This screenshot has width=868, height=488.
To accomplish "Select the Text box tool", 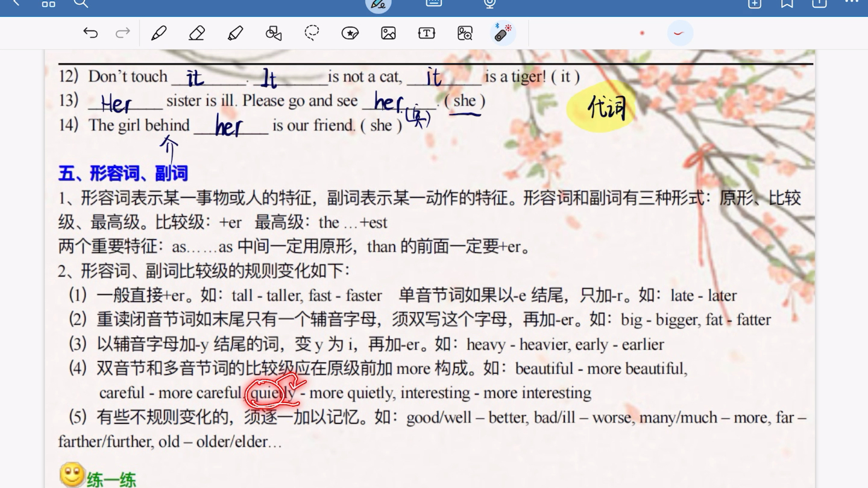I will click(426, 33).
